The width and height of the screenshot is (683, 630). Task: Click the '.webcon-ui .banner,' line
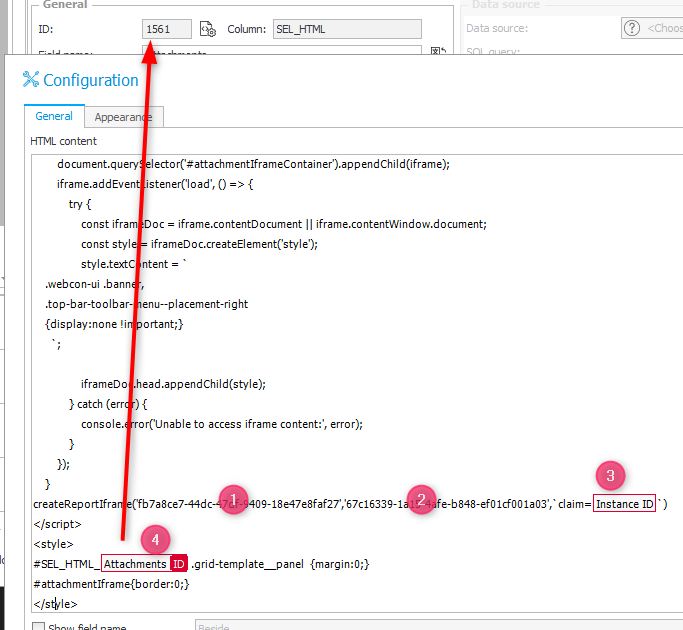(x=95, y=285)
